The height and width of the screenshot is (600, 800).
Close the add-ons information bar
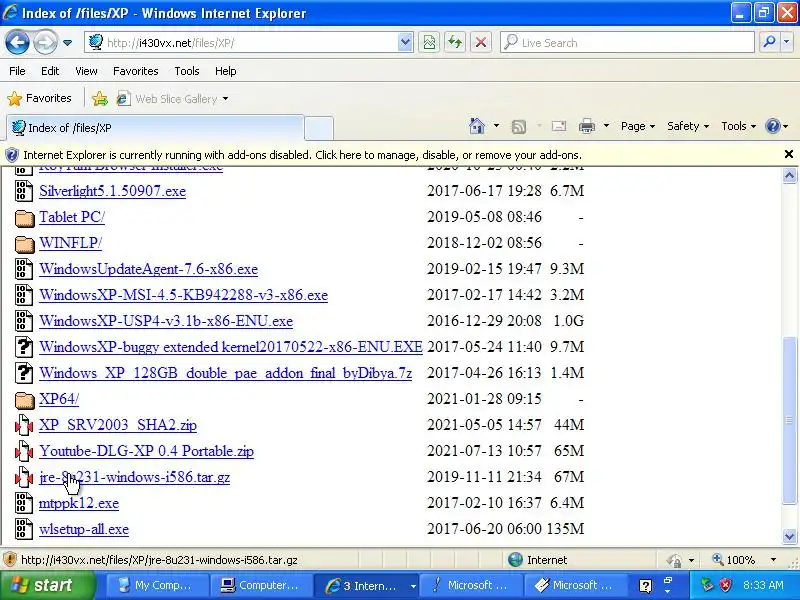coord(788,154)
